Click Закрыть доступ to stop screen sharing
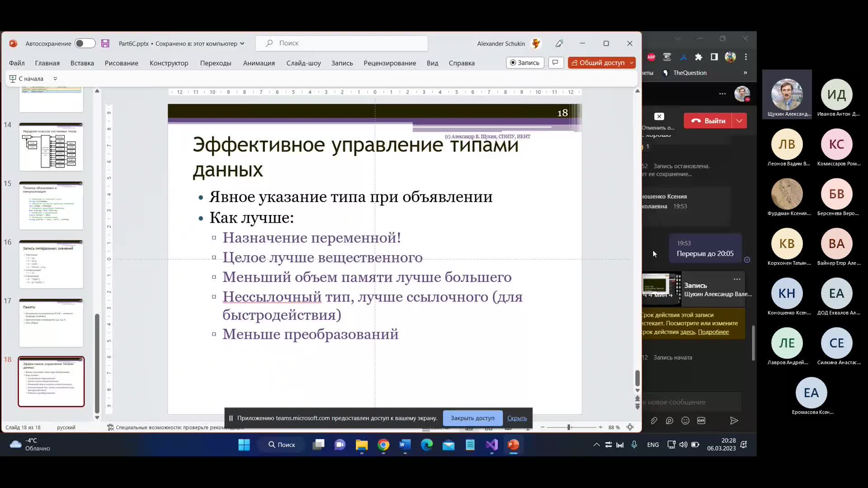The width and height of the screenshot is (868, 488). [x=472, y=418]
